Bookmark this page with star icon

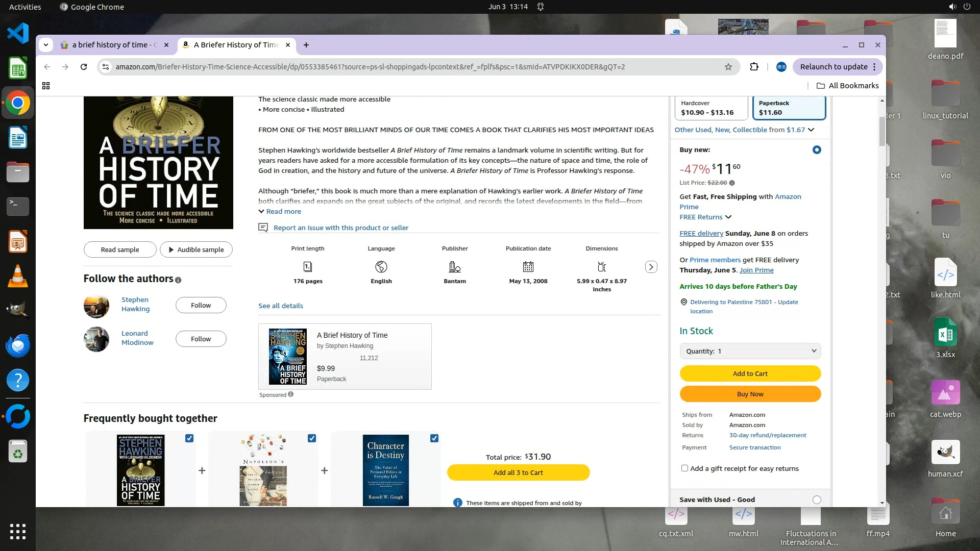pos(728,67)
